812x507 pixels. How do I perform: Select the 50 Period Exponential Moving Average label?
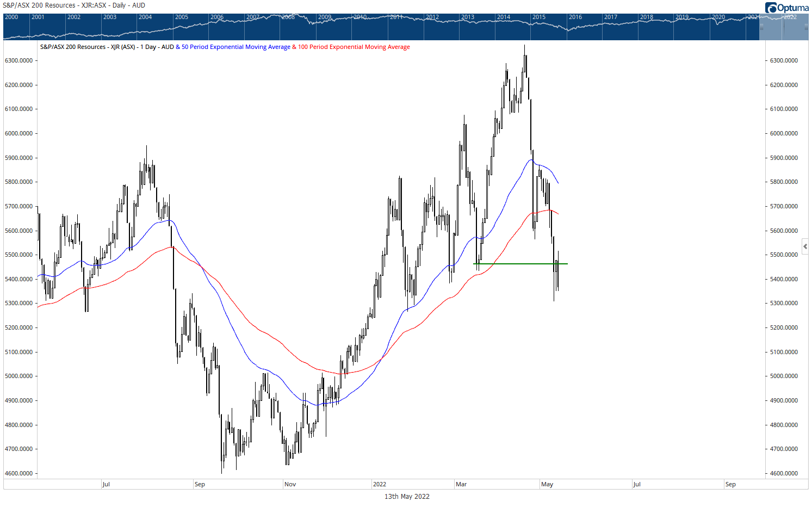coord(235,47)
